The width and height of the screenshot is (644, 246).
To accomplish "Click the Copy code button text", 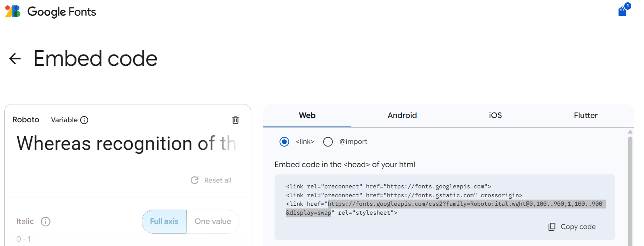I will click(578, 227).
